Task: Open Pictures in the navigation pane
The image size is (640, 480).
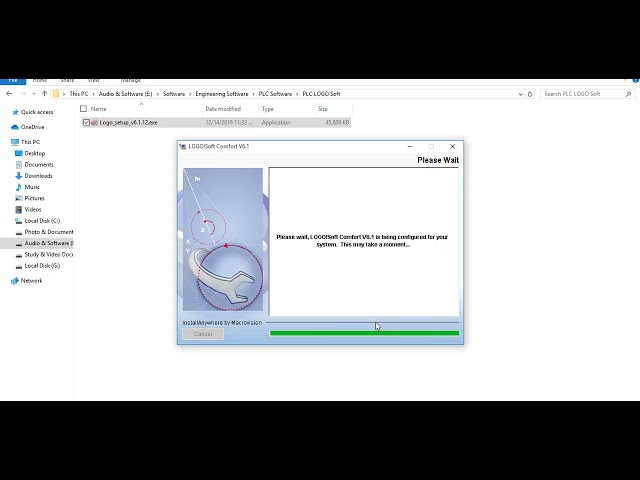Action: click(x=34, y=198)
